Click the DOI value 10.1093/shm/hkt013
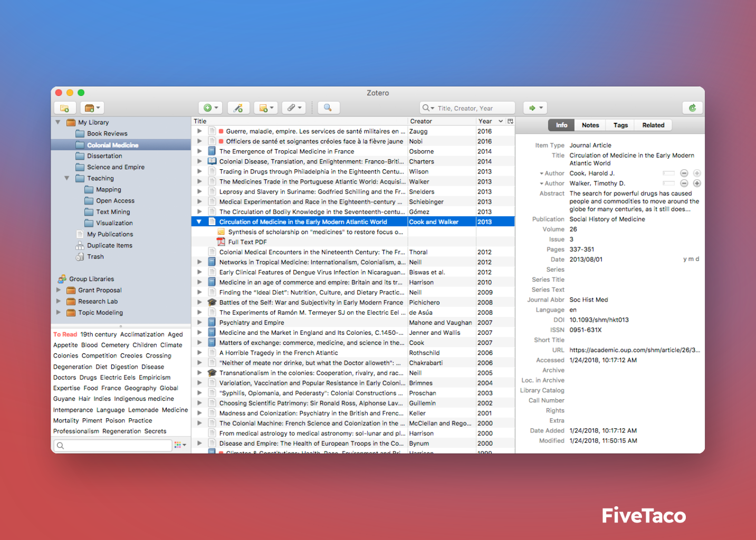 599,320
